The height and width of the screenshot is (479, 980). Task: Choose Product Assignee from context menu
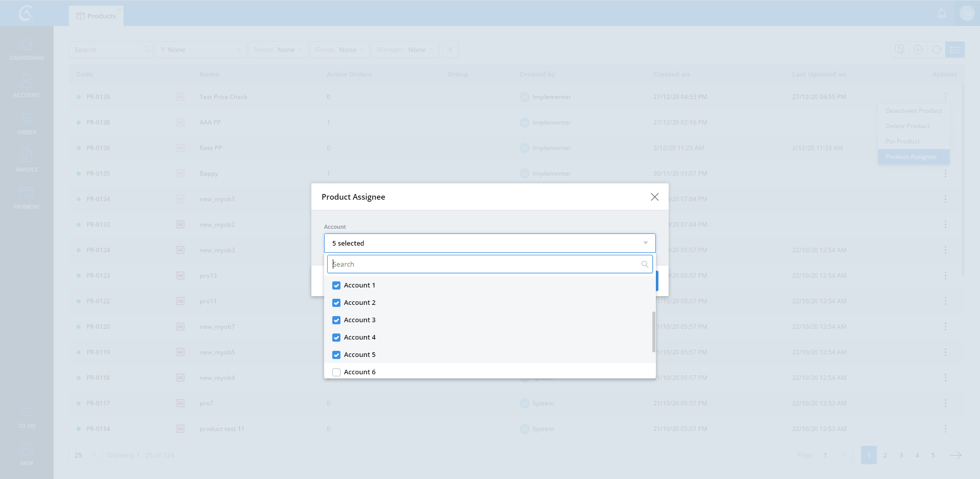click(x=911, y=157)
